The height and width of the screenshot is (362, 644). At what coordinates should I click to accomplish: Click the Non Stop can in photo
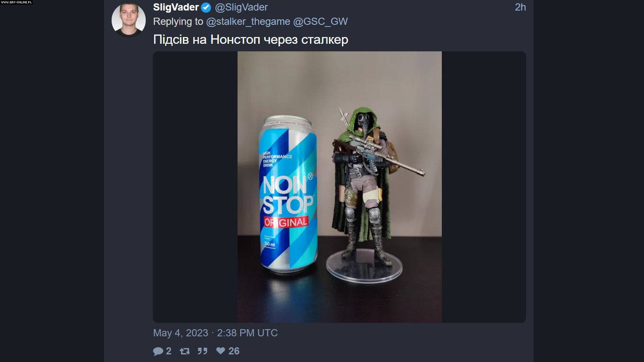point(288,193)
